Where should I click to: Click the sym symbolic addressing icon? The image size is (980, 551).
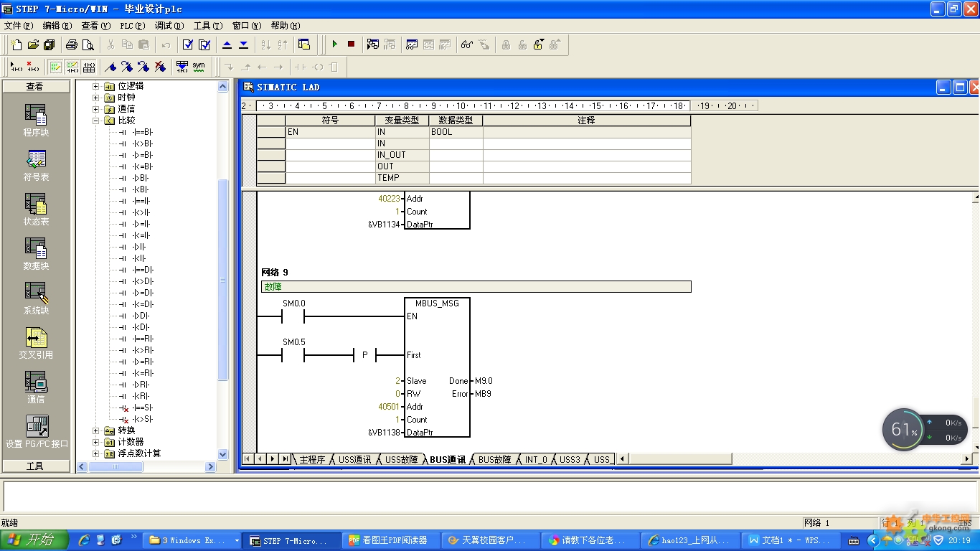199,67
